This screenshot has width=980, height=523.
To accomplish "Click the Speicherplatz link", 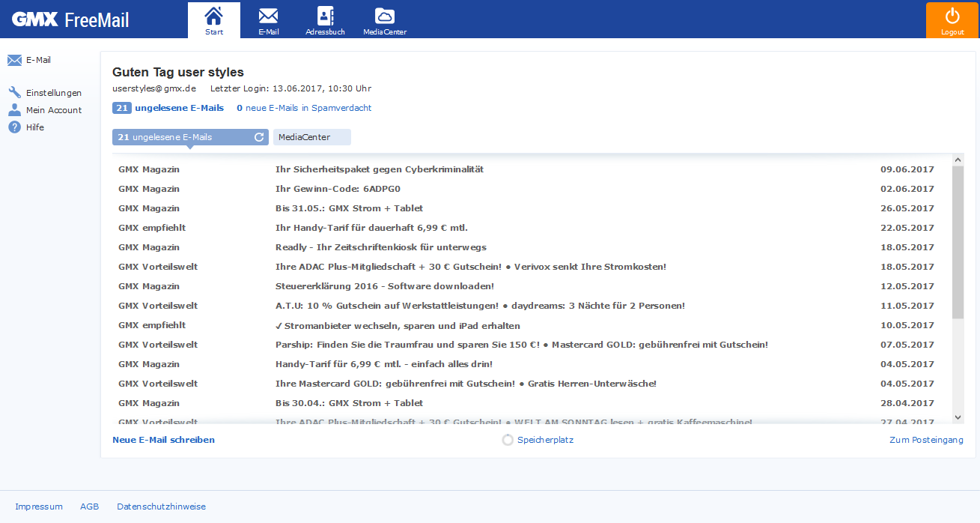I will coord(545,440).
